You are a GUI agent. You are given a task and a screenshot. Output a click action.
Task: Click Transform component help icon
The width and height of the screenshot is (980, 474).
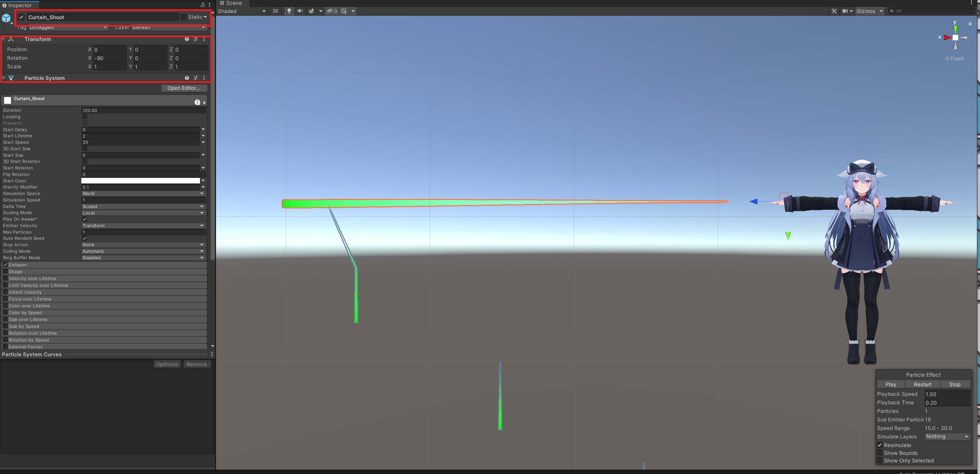pos(187,39)
